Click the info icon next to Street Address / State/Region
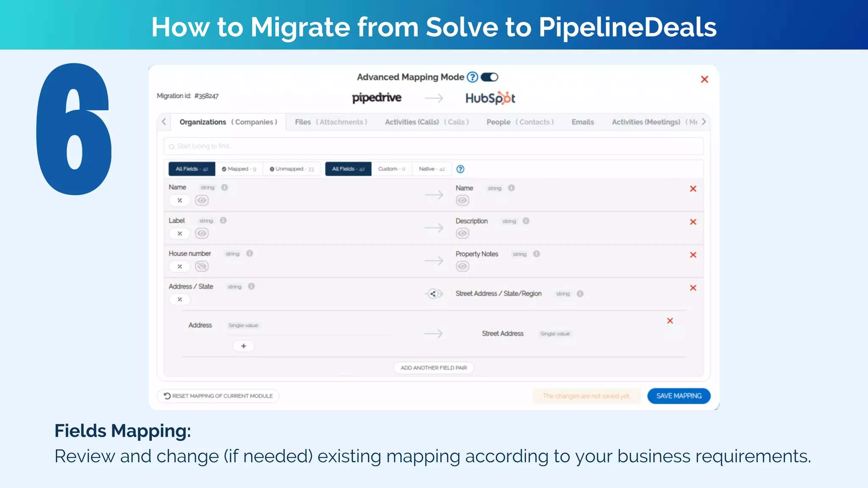868x488 pixels. [x=580, y=294]
